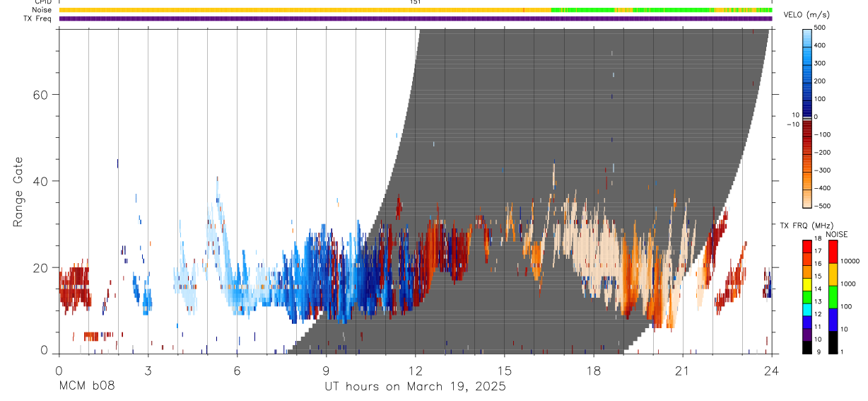Click the 151 CPID value at top
The height and width of the screenshot is (401, 868).
pyautogui.click(x=415, y=2)
